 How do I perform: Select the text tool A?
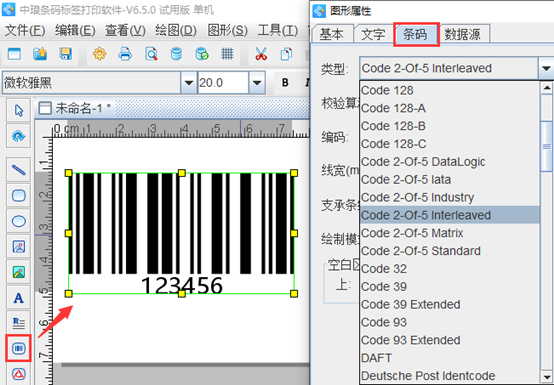19,298
